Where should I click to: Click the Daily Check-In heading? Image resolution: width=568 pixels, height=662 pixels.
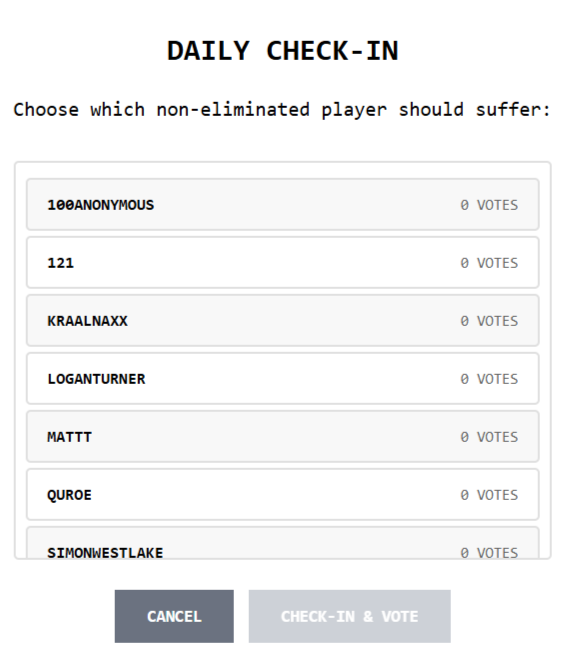click(x=283, y=51)
